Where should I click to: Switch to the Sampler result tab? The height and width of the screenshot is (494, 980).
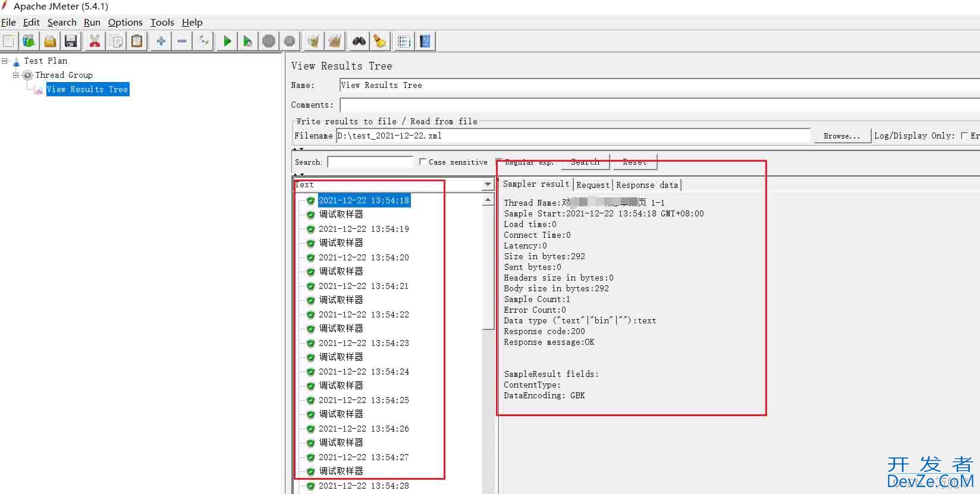point(536,184)
